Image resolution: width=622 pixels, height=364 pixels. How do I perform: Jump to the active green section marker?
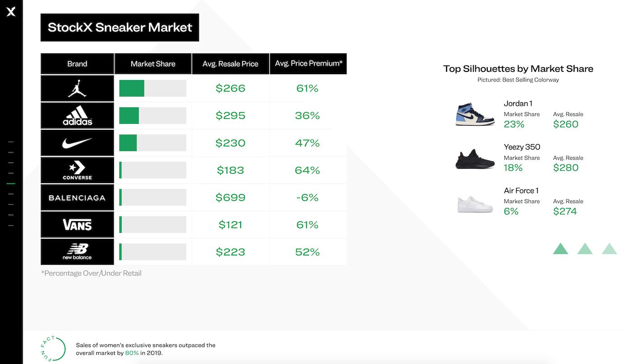click(11, 184)
